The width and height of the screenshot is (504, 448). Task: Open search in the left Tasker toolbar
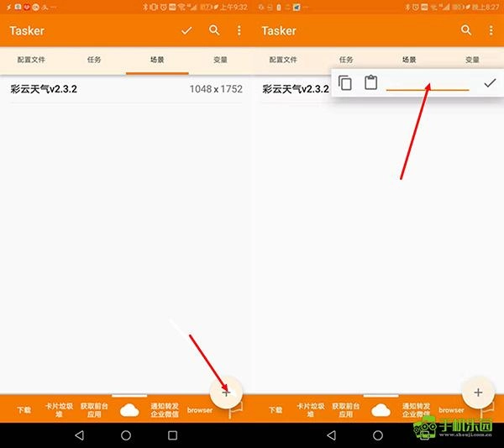[214, 31]
